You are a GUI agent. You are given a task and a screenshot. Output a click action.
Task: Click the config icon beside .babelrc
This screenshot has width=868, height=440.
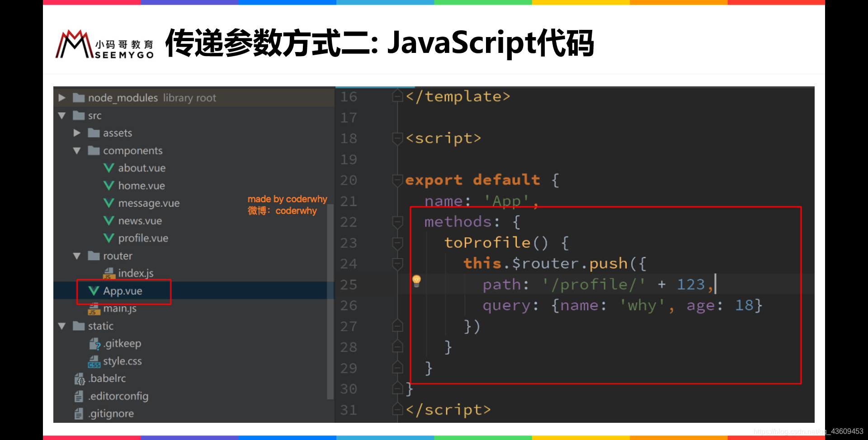(x=79, y=379)
